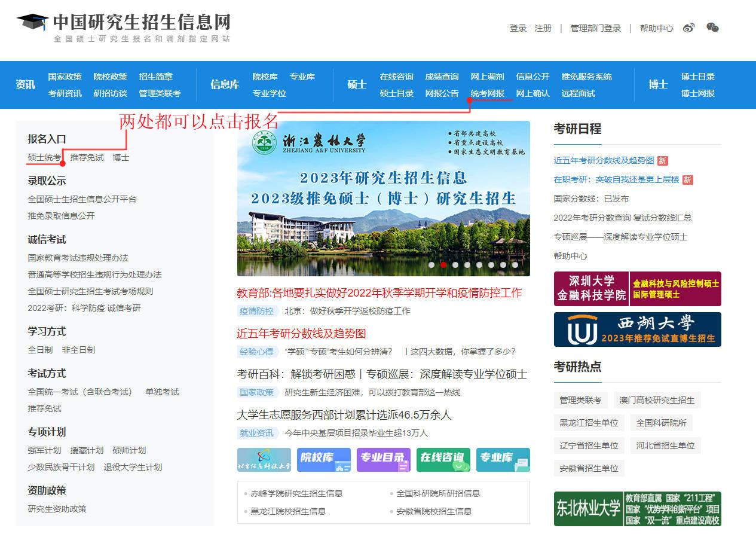This screenshot has width=756, height=534.
Task: Open 考研资讯 in the navigation bar
Action: [x=65, y=93]
